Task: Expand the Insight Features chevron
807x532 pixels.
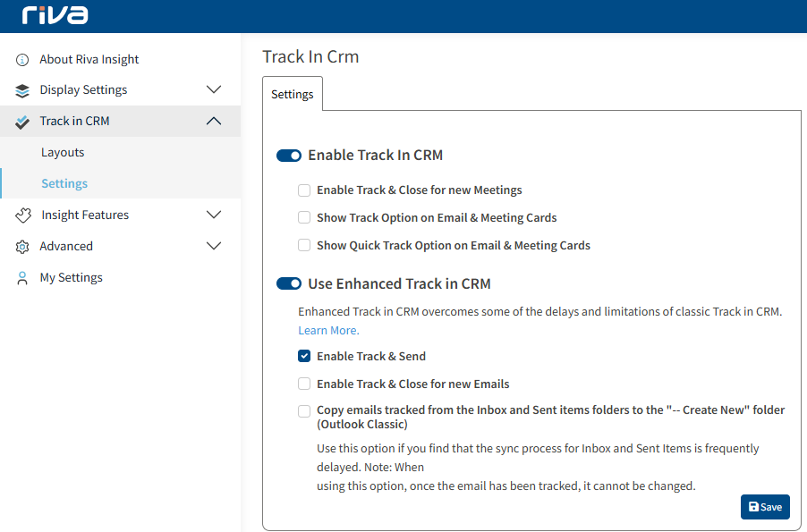Action: click(214, 215)
